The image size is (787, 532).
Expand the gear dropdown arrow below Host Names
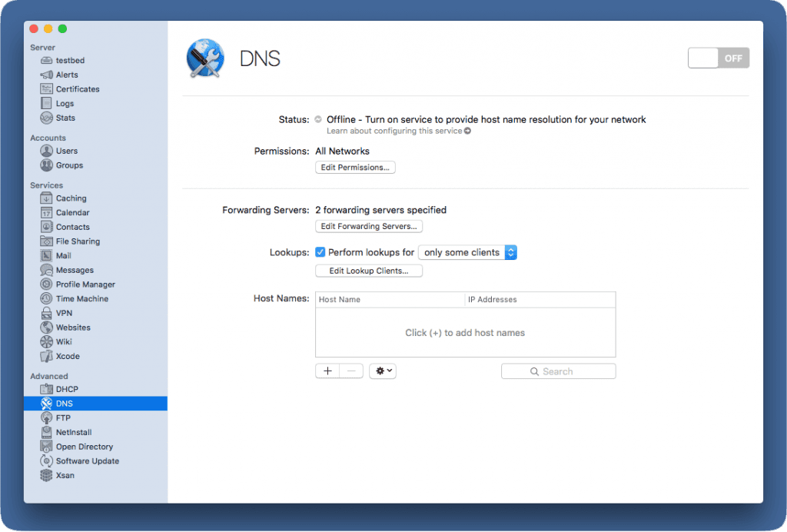pos(390,371)
